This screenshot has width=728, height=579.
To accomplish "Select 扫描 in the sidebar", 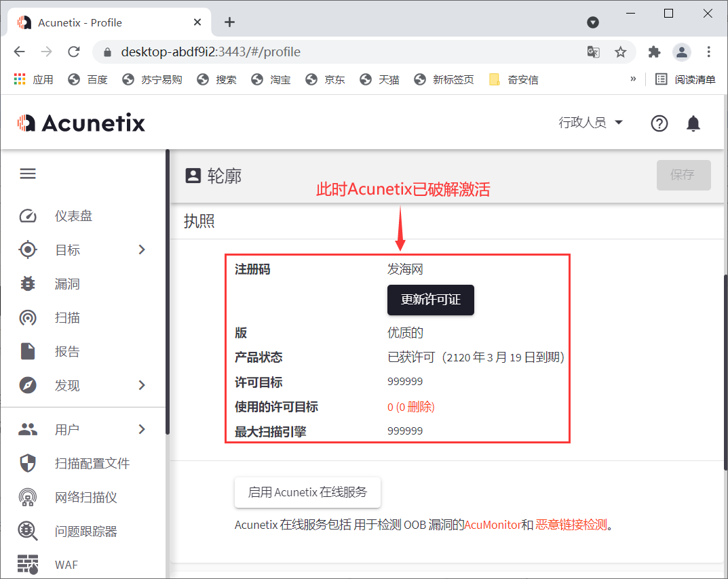I will pos(67,318).
